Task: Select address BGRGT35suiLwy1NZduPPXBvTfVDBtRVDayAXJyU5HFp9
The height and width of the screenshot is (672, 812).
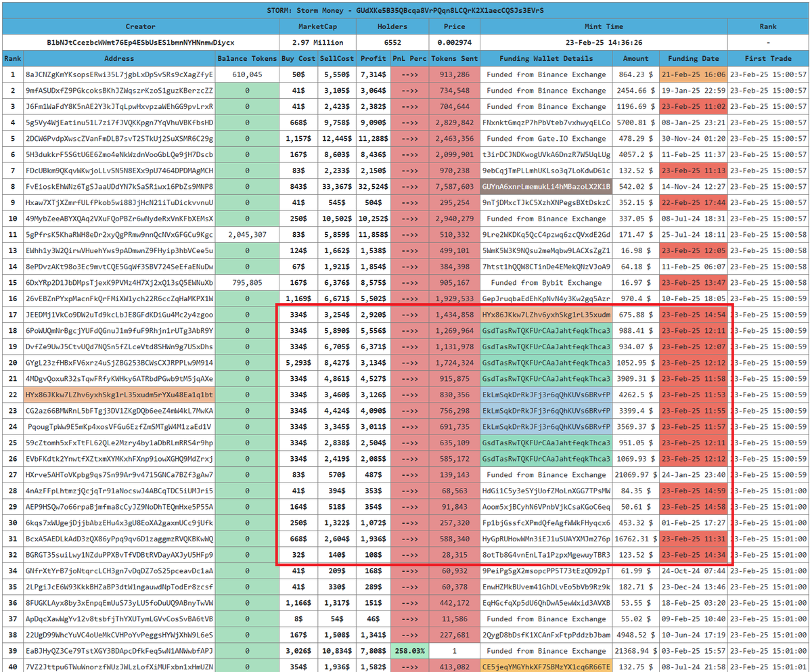Action: coord(119,555)
